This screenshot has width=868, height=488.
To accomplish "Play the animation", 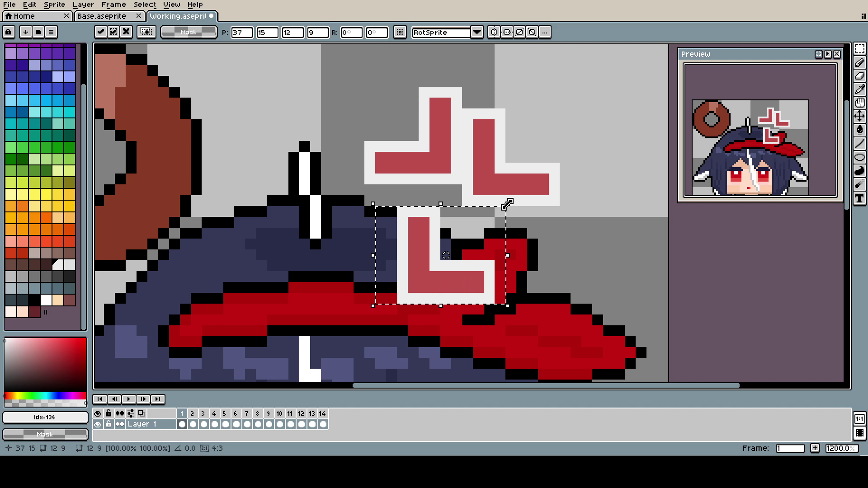I will click(x=129, y=399).
